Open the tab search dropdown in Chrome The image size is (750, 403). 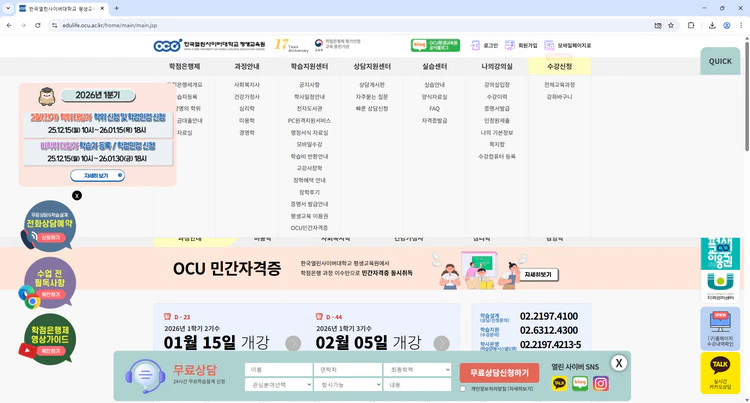[x=8, y=8]
